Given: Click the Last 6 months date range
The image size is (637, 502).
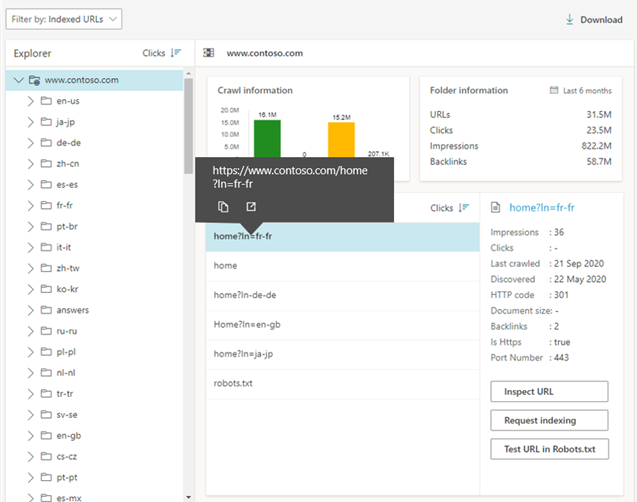Looking at the screenshot, I should (x=587, y=91).
